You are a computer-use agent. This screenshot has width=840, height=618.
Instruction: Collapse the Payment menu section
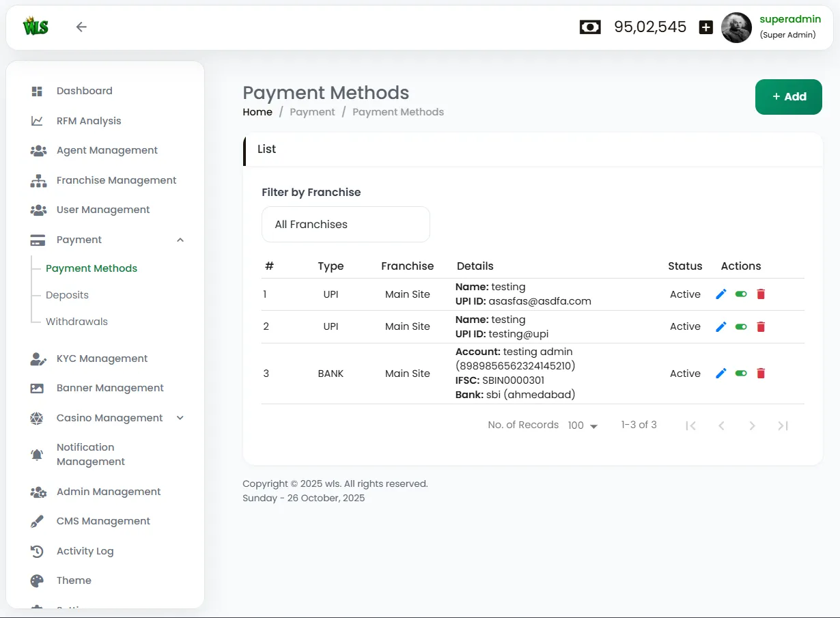[180, 240]
